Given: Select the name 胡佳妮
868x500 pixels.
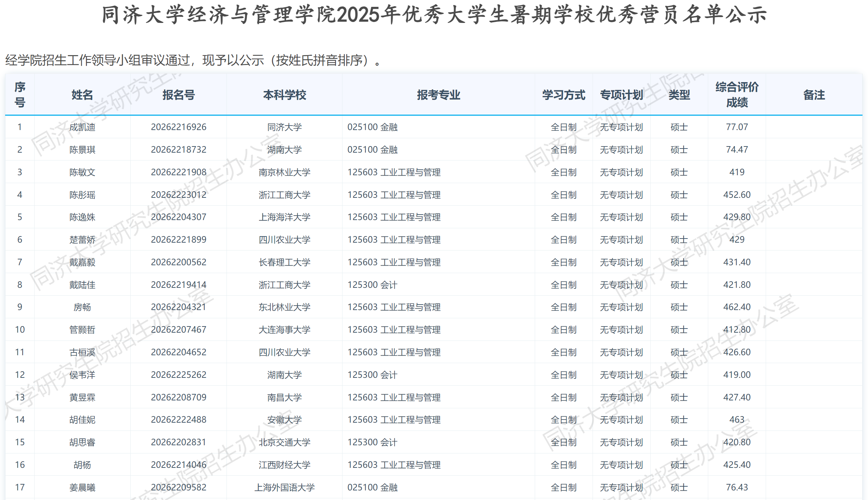Looking at the screenshot, I should [82, 420].
